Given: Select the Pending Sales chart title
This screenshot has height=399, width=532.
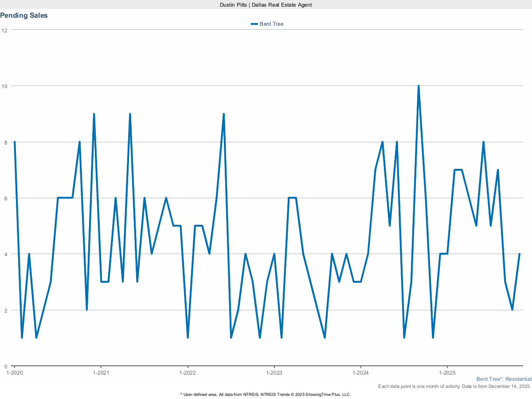Looking at the screenshot, I should pyautogui.click(x=24, y=15).
